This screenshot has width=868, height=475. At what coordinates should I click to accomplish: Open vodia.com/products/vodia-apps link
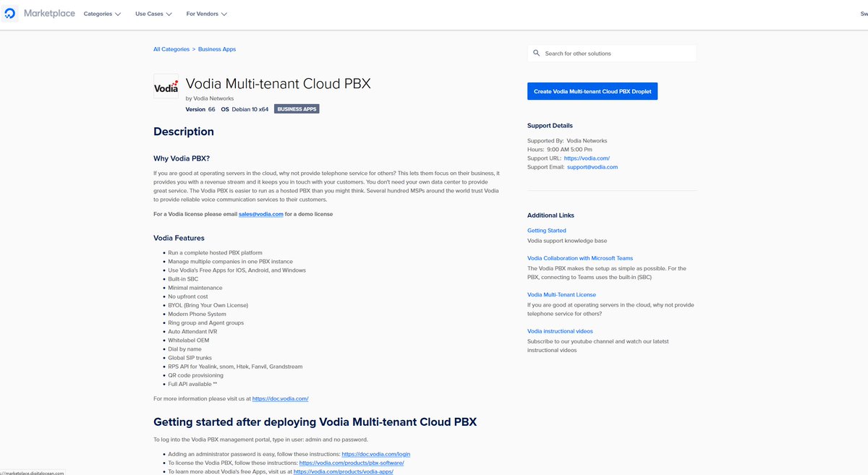(x=344, y=471)
